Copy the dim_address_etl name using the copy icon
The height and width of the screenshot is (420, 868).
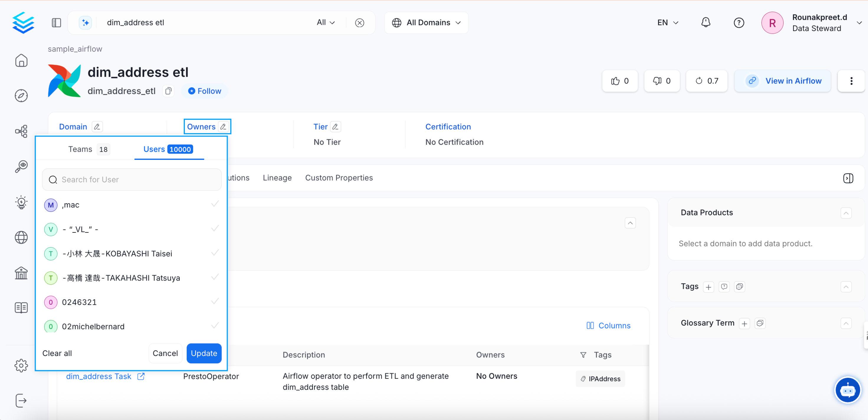pos(168,91)
